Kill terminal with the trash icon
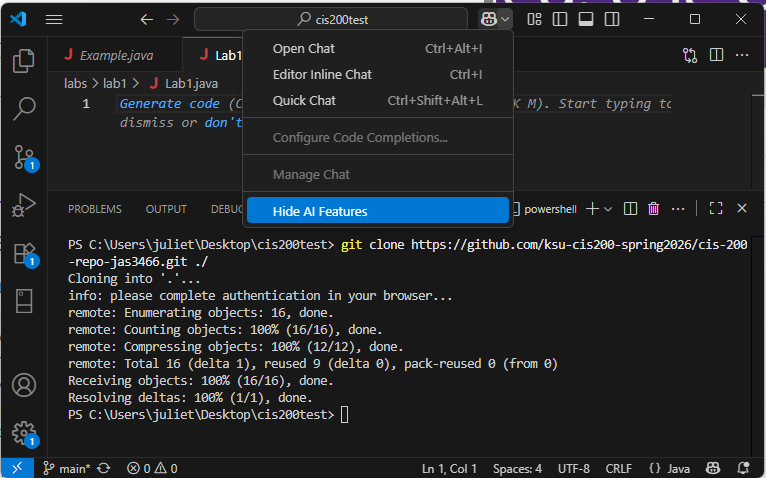This screenshot has width=766, height=478. tap(653, 209)
